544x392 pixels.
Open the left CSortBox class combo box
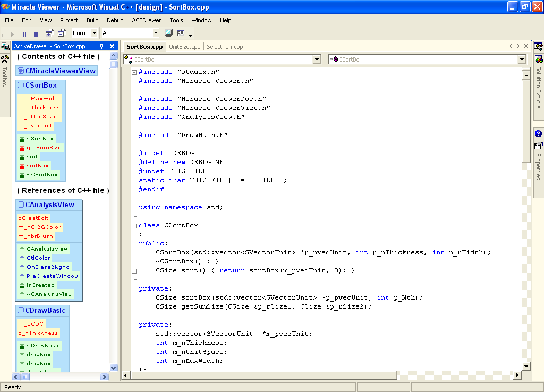click(x=317, y=59)
